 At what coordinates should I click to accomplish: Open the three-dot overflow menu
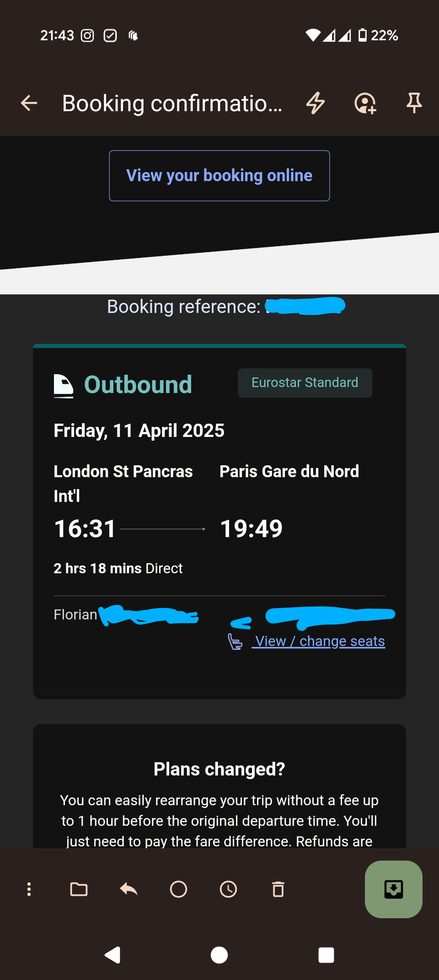pyautogui.click(x=29, y=889)
